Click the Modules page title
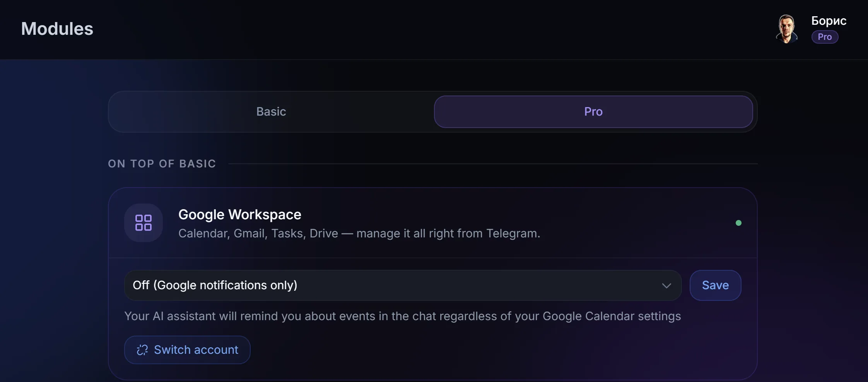The height and width of the screenshot is (382, 868). coord(57,29)
